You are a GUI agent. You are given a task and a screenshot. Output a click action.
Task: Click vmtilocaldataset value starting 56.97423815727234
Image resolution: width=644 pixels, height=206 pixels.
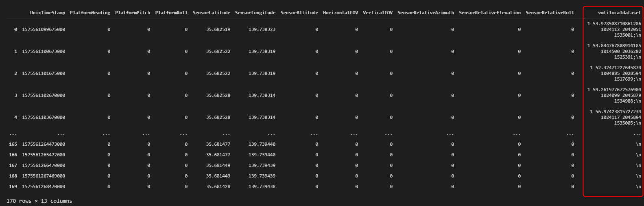pyautogui.click(x=616, y=117)
